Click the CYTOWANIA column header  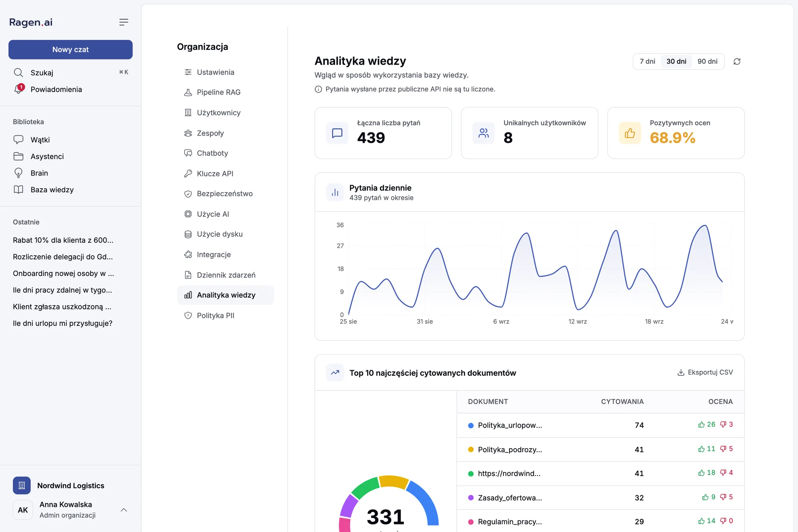(622, 402)
